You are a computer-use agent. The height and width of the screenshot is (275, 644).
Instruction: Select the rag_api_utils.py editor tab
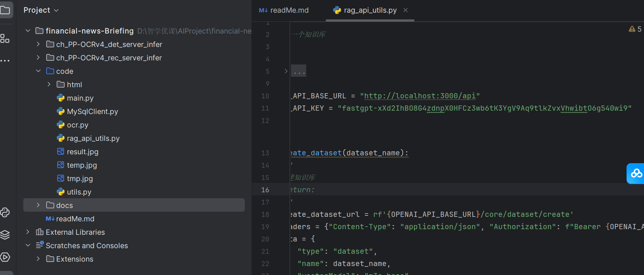click(x=370, y=10)
